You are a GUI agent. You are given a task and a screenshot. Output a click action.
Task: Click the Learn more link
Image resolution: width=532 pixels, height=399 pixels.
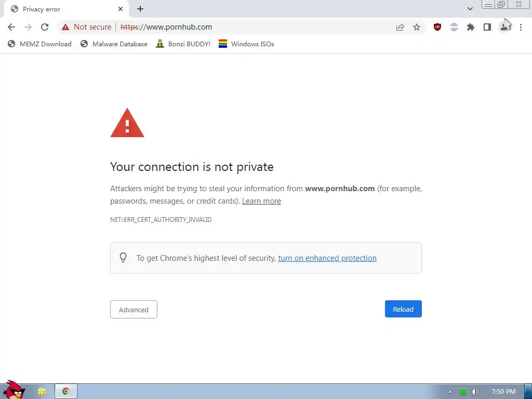(x=261, y=201)
